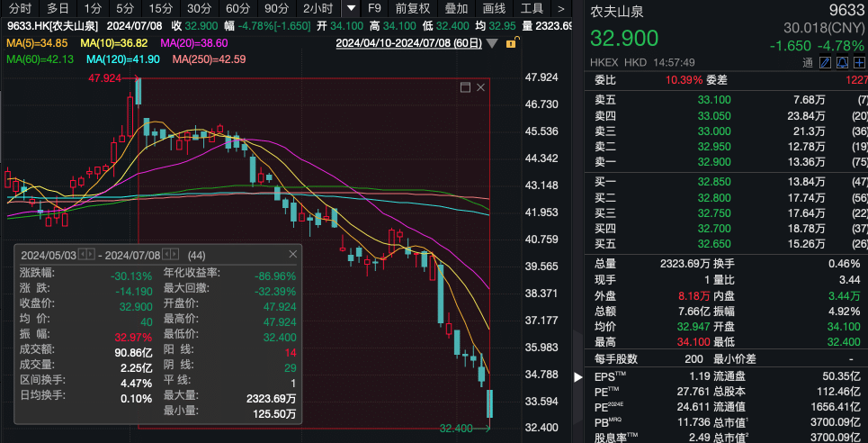Open the dropdown arrow after 2小时
The image size is (868, 443).
352,9
